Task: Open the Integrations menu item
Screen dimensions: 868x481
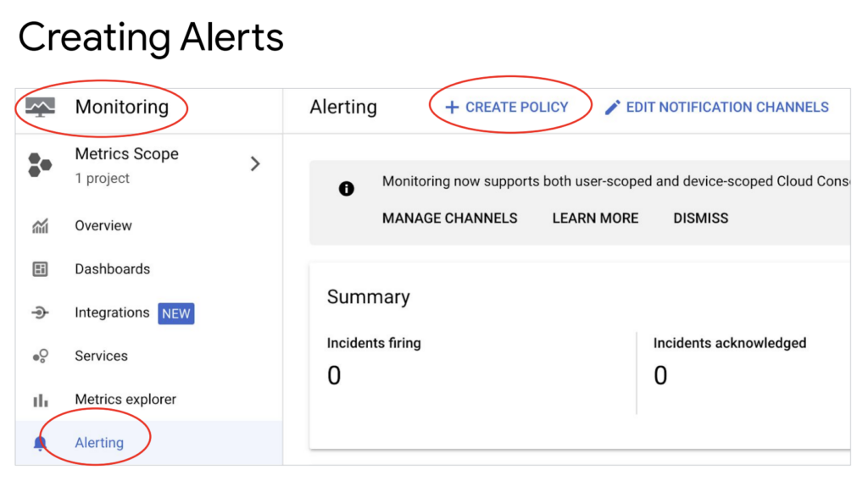Action: 113,313
